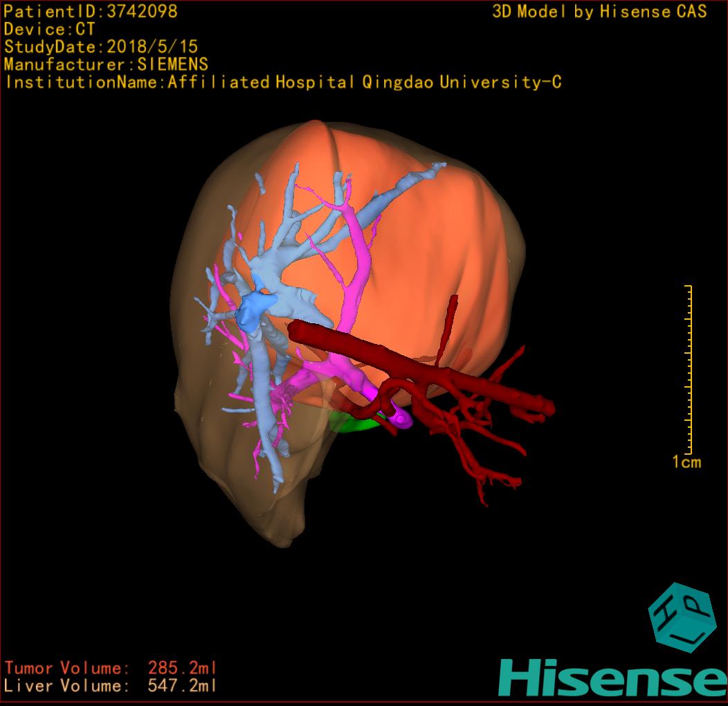
Task: Click the InstitutionName Affiliated Hospital Qingdao text
Action: [283, 82]
